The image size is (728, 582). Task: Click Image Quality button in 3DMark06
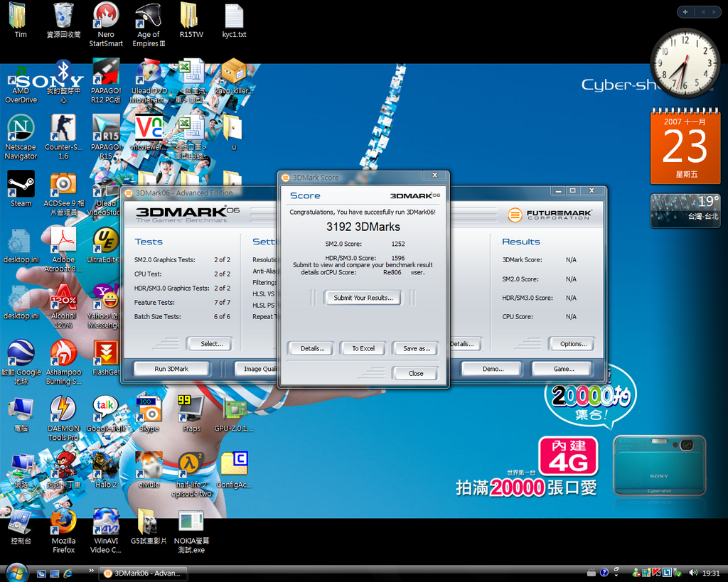pos(256,369)
